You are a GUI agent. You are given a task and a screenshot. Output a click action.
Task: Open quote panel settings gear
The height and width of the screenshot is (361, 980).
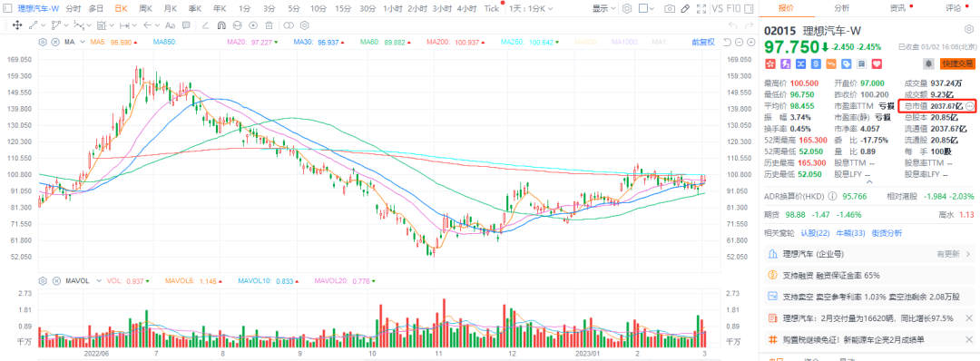pyautogui.click(x=969, y=29)
